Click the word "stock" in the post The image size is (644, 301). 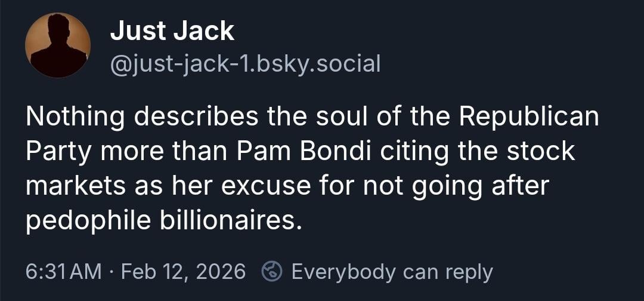[541, 152]
